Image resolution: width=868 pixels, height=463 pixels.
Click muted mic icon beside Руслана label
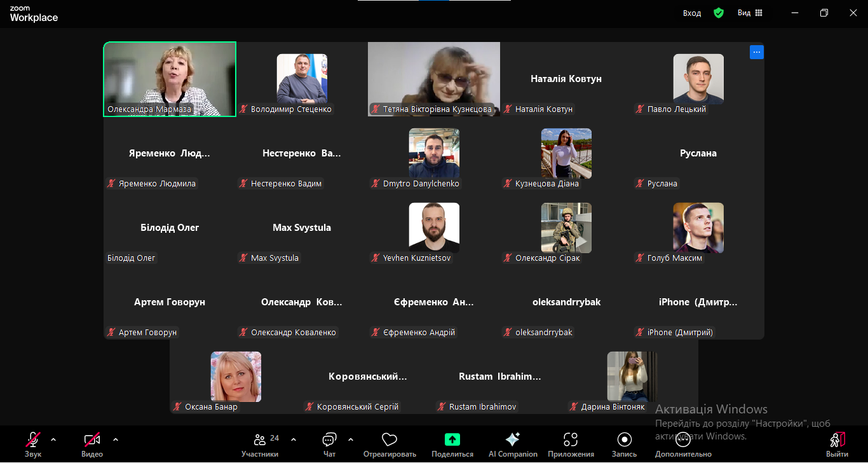click(x=640, y=184)
